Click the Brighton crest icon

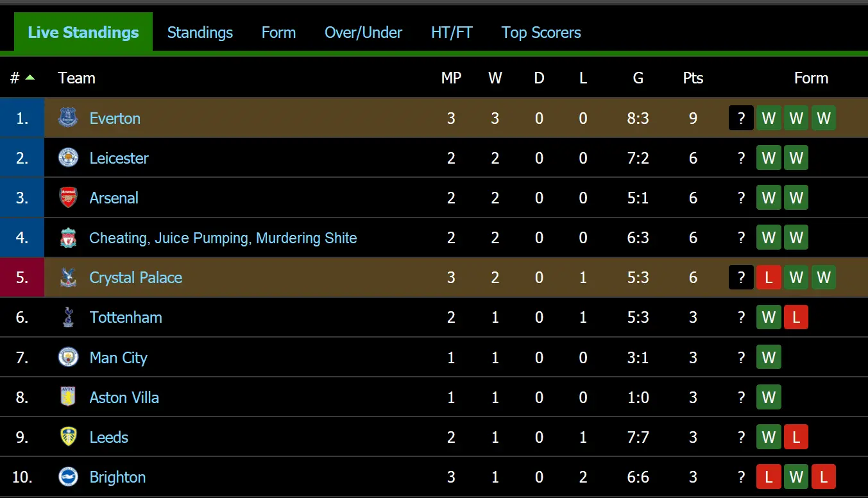pyautogui.click(x=68, y=477)
